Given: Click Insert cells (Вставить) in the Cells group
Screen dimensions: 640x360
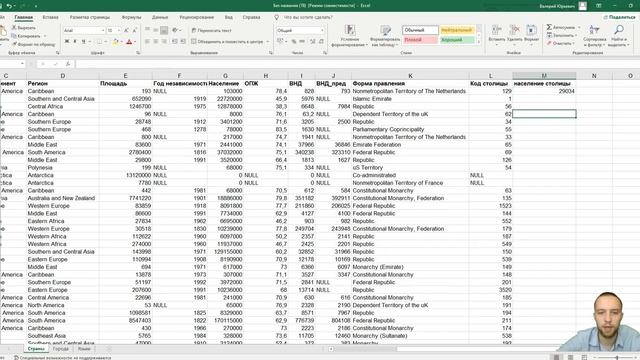Looking at the screenshot, I should pos(496,35).
